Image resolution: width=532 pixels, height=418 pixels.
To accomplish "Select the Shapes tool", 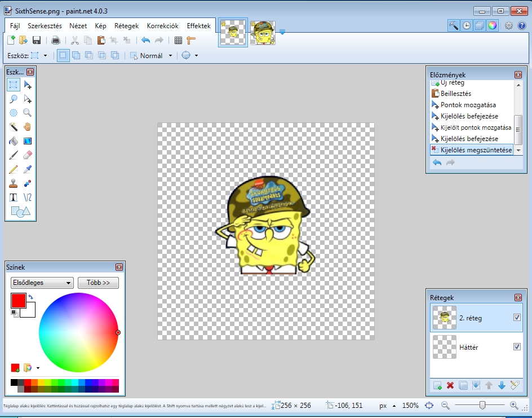I will [x=20, y=212].
